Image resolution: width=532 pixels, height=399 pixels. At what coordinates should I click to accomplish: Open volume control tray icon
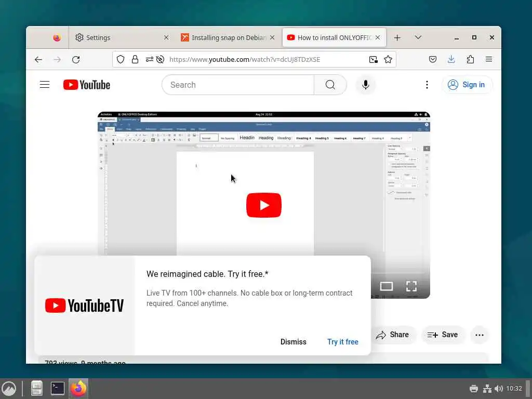pyautogui.click(x=498, y=389)
